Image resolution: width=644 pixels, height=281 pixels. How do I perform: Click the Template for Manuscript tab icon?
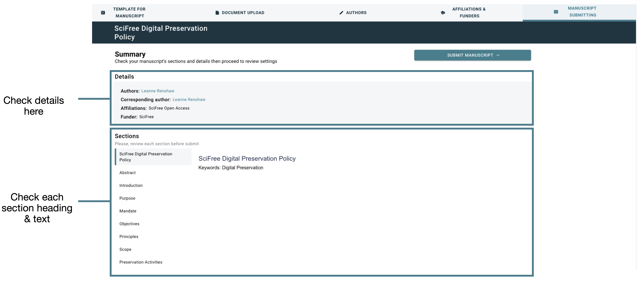(x=103, y=13)
